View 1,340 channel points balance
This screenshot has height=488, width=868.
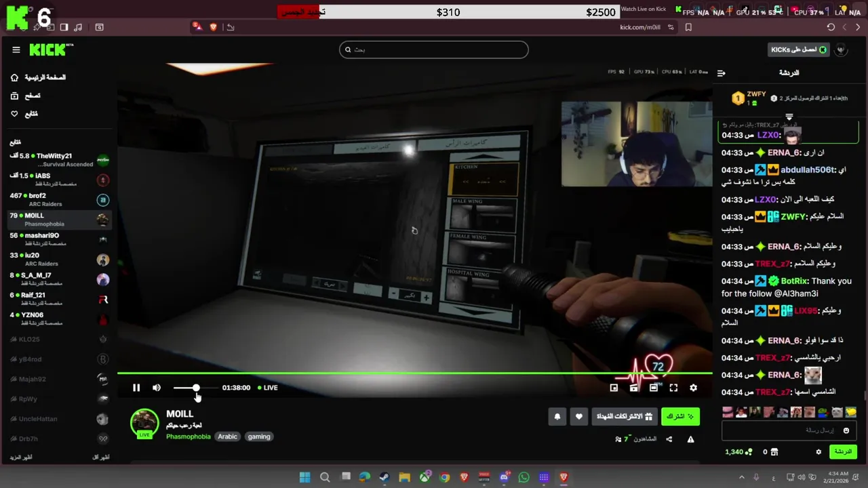point(738,451)
